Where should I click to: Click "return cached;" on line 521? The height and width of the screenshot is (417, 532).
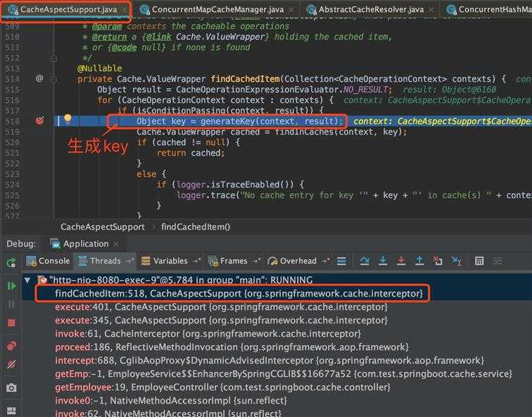pos(191,153)
